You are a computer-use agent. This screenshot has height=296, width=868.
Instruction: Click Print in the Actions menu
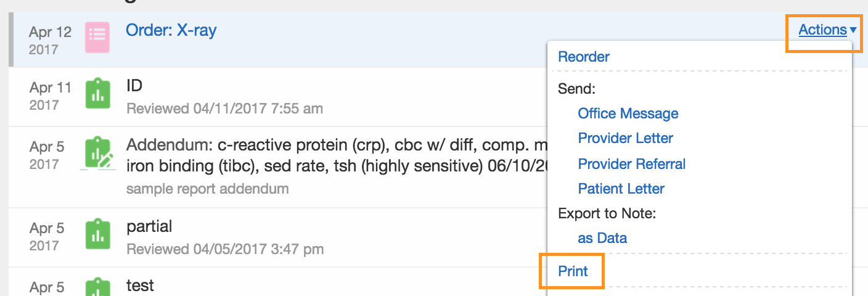(573, 271)
